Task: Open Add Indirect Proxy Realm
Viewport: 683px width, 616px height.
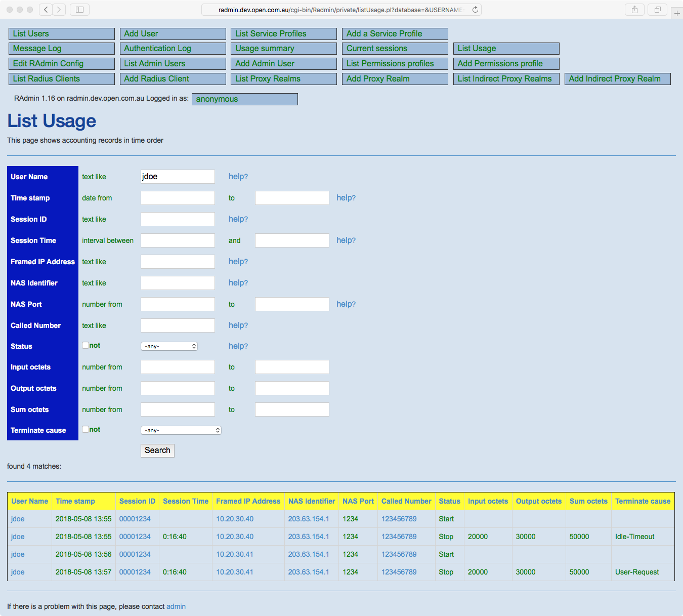Action: click(618, 79)
